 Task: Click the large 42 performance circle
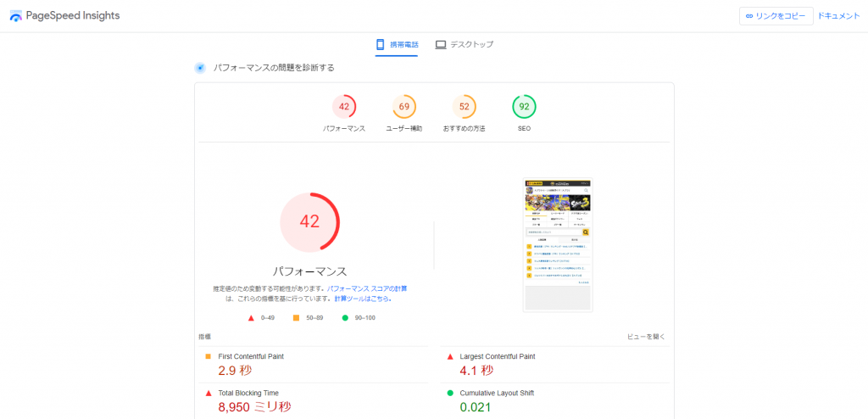pos(309,222)
